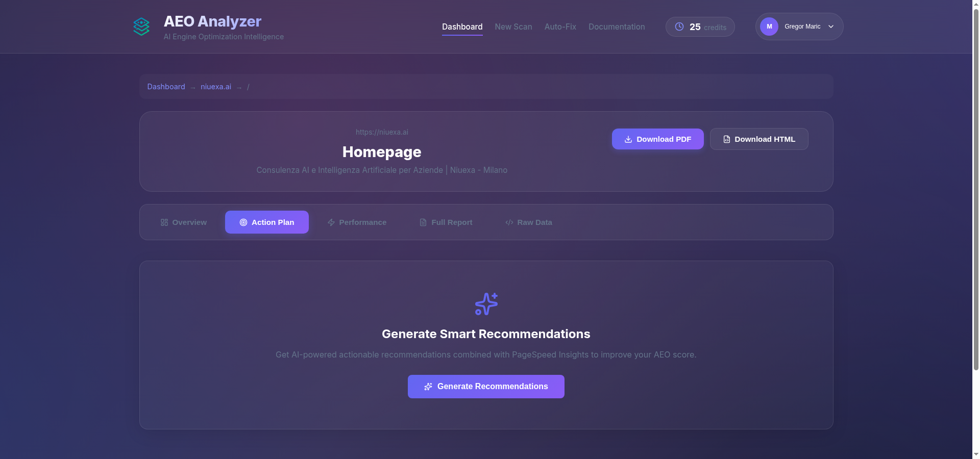Follow the niuexa.ai breadcrumb link
Image resolution: width=980 pixels, height=459 pixels.
click(215, 87)
